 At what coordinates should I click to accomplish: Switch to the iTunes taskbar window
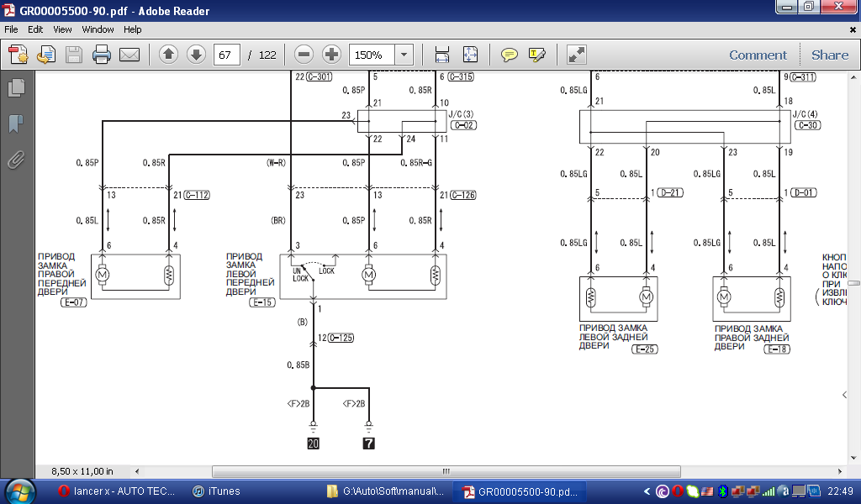click(x=216, y=491)
